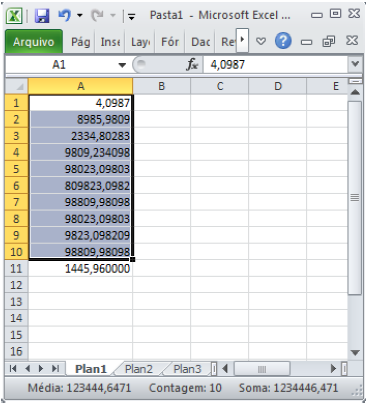The image size is (370, 408).
Task: Open the Arquivo tab
Action: (x=34, y=42)
